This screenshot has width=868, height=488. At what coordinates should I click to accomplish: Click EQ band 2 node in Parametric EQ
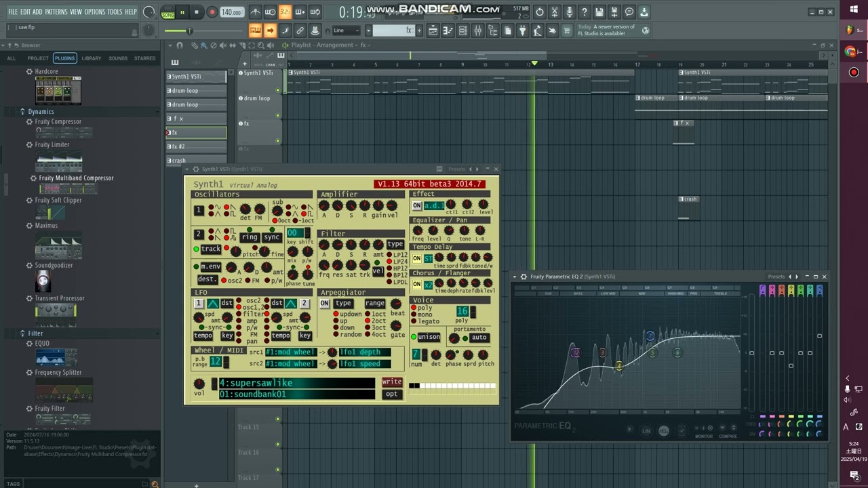point(576,352)
